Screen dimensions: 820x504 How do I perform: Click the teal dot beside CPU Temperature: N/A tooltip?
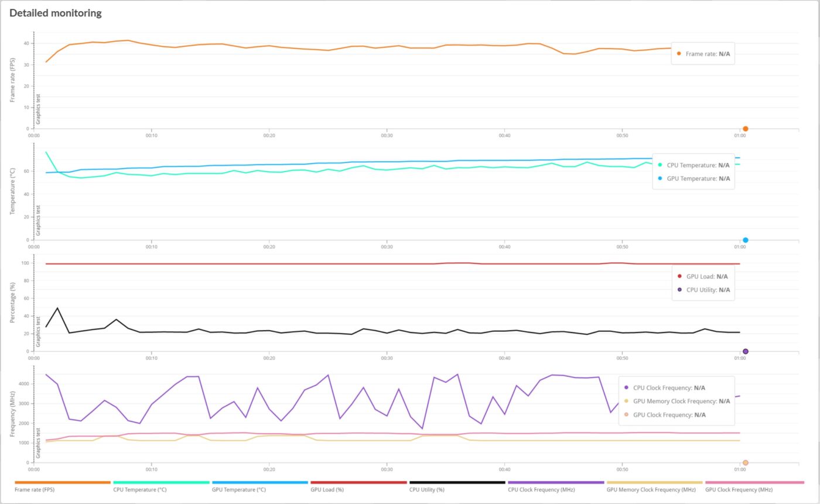pos(660,165)
